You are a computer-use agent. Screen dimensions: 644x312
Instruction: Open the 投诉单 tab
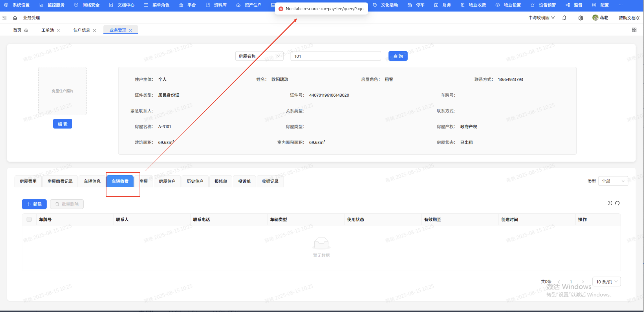(244, 181)
